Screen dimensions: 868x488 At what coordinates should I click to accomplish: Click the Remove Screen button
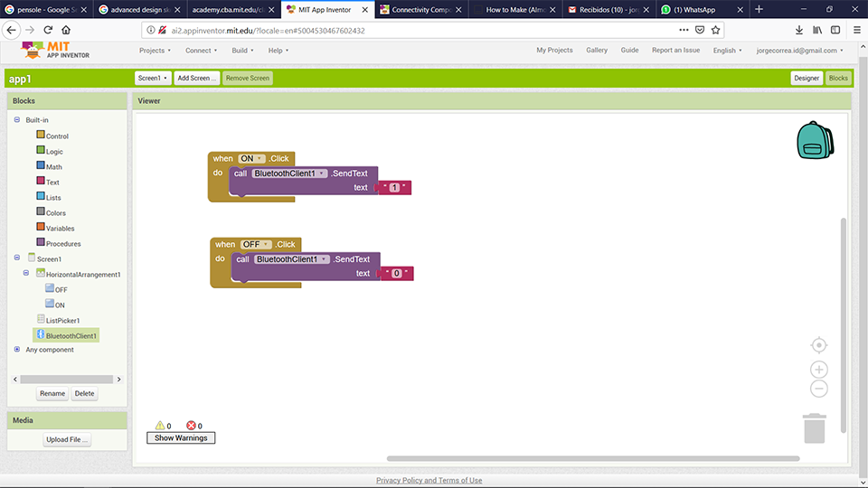(248, 78)
